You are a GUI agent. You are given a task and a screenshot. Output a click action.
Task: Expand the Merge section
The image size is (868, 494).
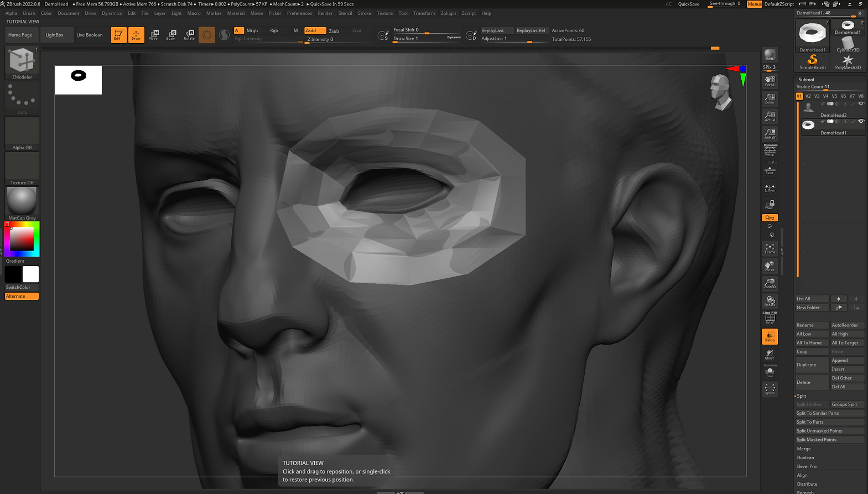(804, 449)
